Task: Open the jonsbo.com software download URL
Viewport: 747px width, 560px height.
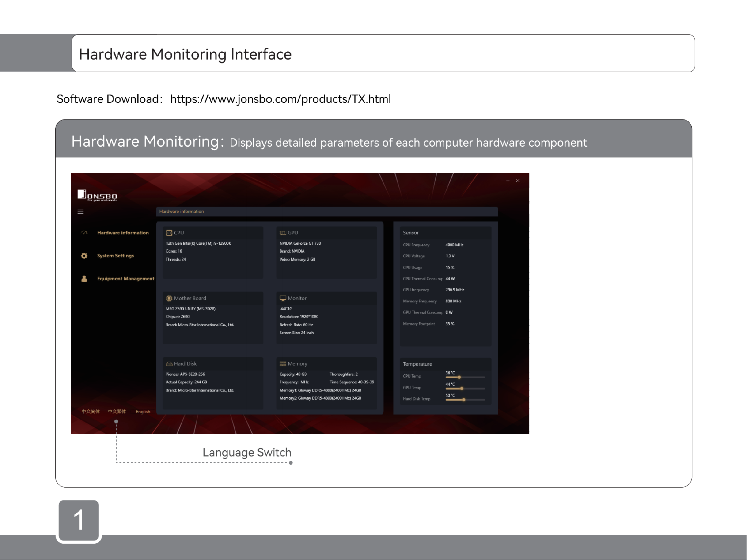Action: (x=281, y=99)
